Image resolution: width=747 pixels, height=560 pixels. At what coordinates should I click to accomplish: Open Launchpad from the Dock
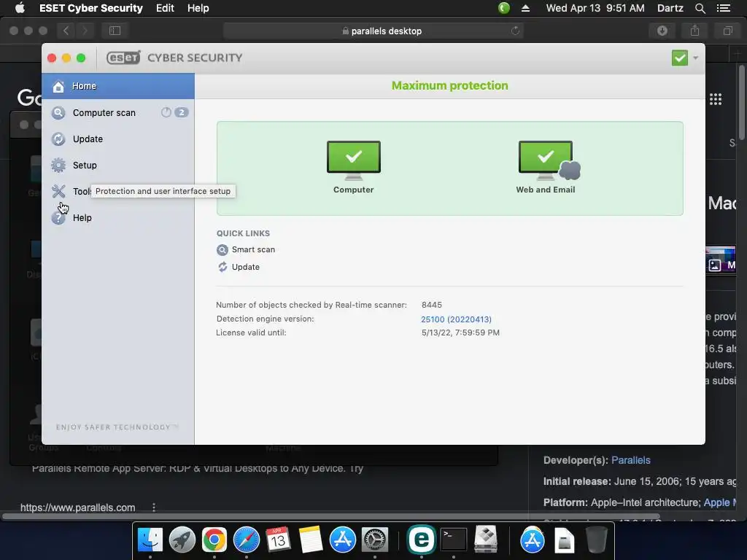click(x=182, y=540)
